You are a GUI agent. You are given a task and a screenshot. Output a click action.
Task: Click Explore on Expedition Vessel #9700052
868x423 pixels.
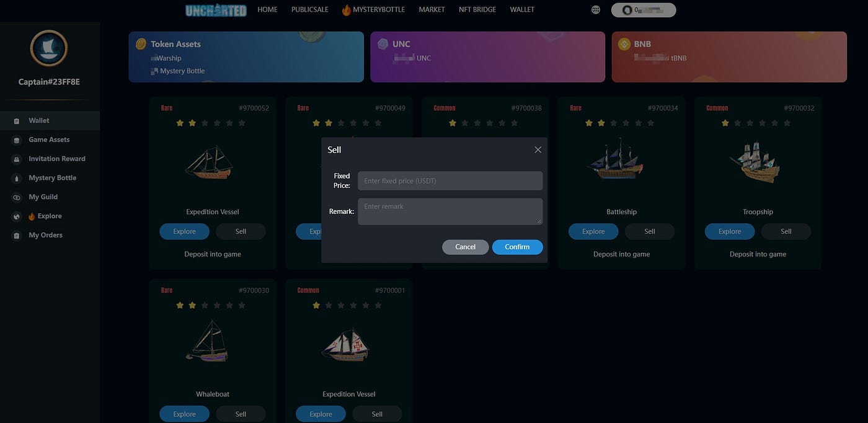[184, 231]
